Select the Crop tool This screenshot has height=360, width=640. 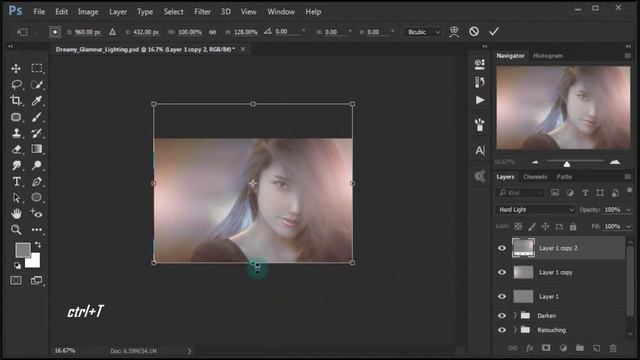[16, 100]
